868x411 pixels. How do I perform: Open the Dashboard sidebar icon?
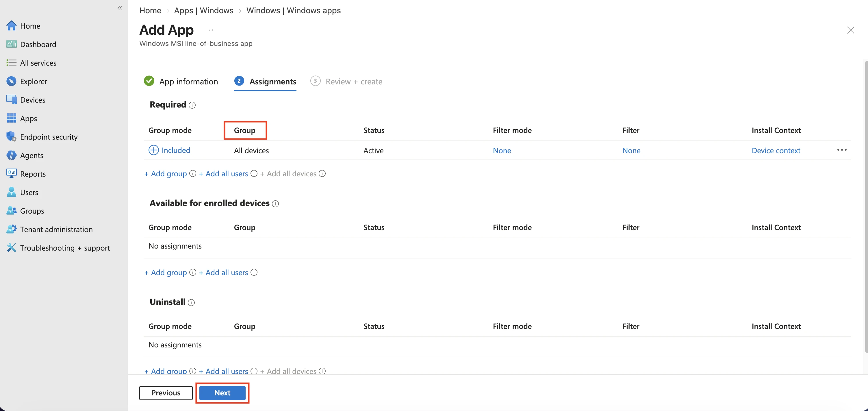point(12,44)
